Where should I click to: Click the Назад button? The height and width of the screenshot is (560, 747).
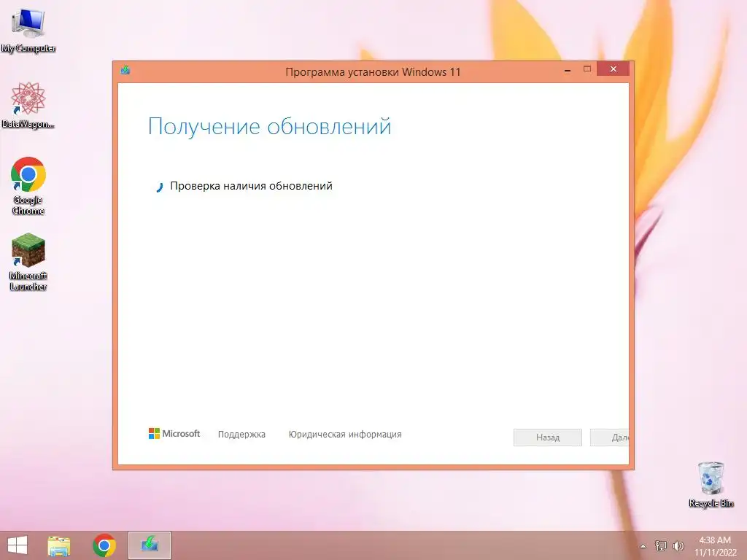(x=547, y=437)
